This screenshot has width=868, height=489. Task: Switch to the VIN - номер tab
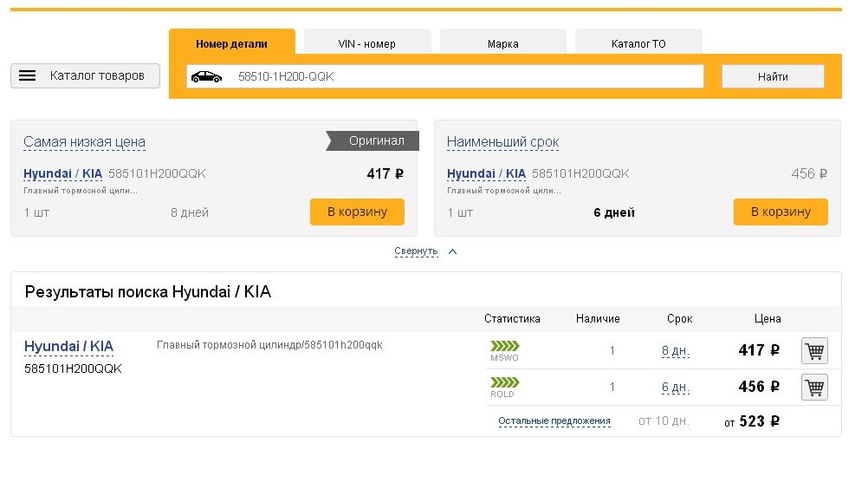pos(366,43)
